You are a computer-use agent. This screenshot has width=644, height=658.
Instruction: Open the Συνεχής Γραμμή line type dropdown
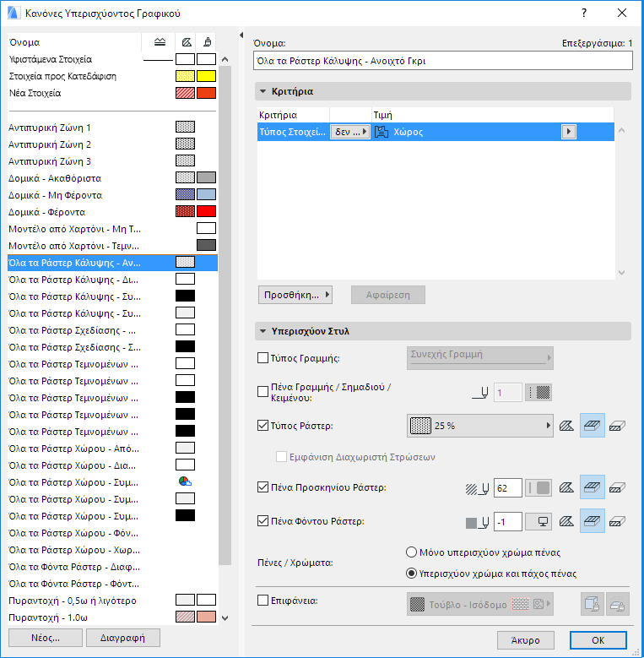(479, 358)
